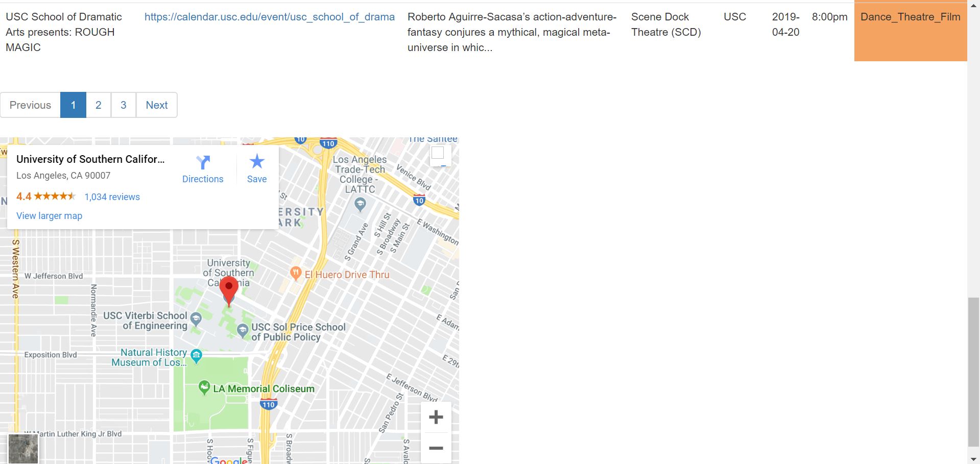Click the Scene Dock Theatre (SCD) cell
This screenshot has width=980, height=464.
[x=666, y=25]
